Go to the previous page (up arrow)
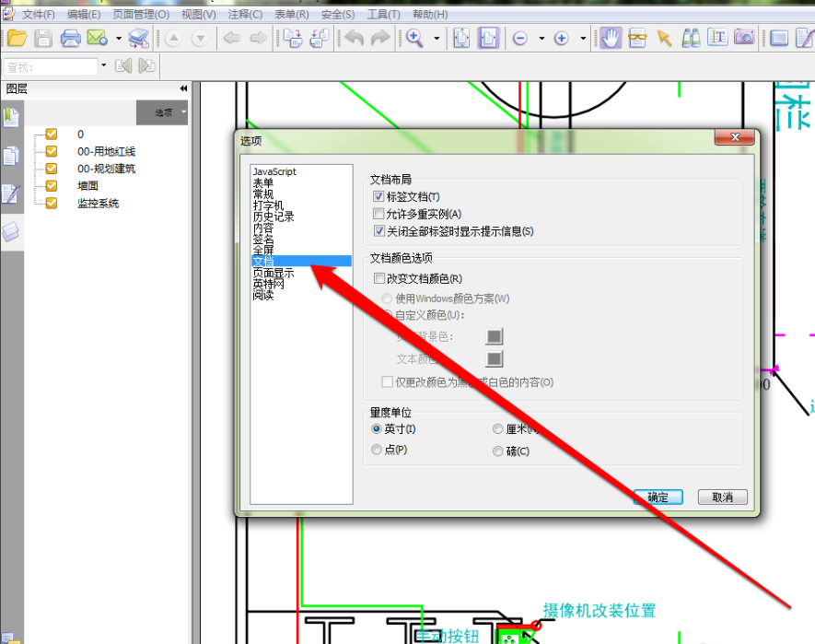The width and height of the screenshot is (815, 644). click(x=173, y=38)
